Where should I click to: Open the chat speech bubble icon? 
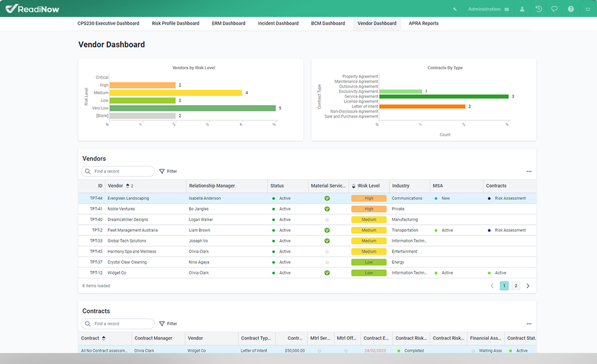pyautogui.click(x=555, y=9)
